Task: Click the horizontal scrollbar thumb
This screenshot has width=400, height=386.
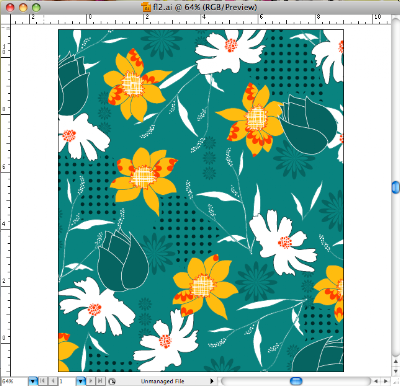Action: [x=296, y=381]
